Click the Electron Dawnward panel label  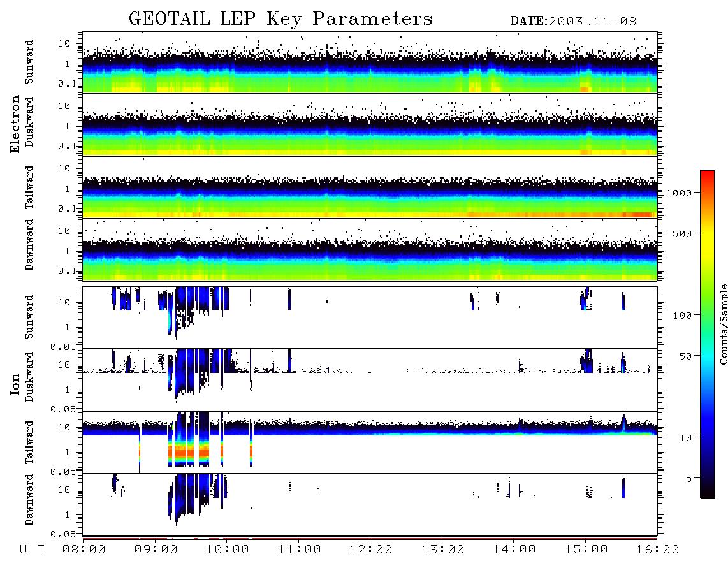[29, 245]
